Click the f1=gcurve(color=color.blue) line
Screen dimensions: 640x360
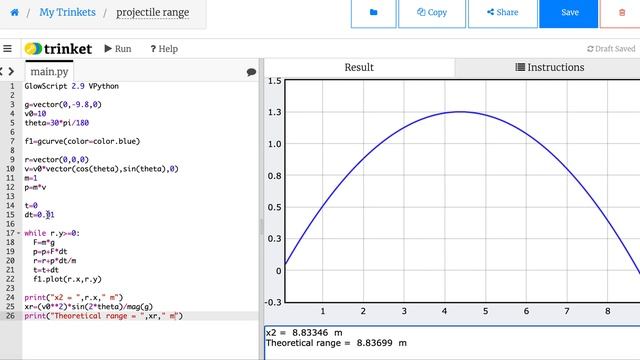point(82,141)
